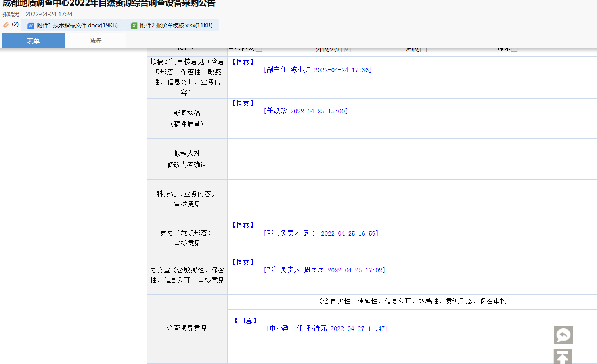597x364 pixels.
Task: Click the empty 科技处 审核意见 field
Action: click(412, 200)
